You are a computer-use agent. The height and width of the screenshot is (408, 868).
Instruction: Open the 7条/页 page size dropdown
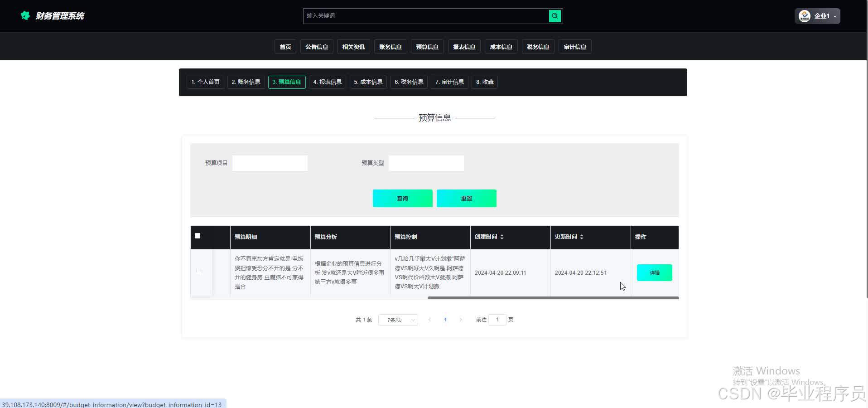pos(398,320)
